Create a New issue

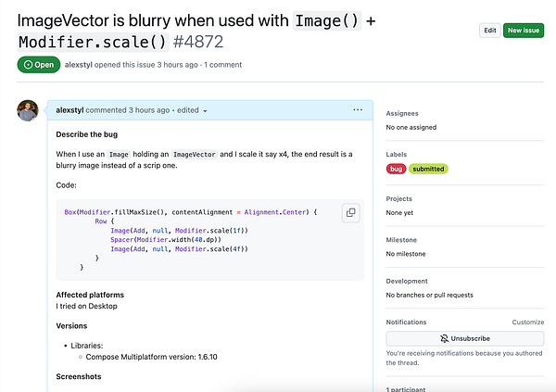click(524, 31)
